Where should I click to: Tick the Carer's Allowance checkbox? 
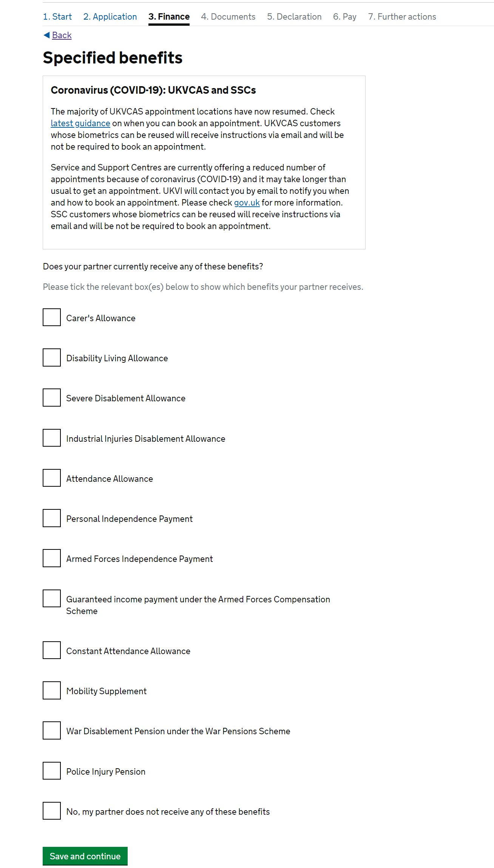(x=52, y=317)
